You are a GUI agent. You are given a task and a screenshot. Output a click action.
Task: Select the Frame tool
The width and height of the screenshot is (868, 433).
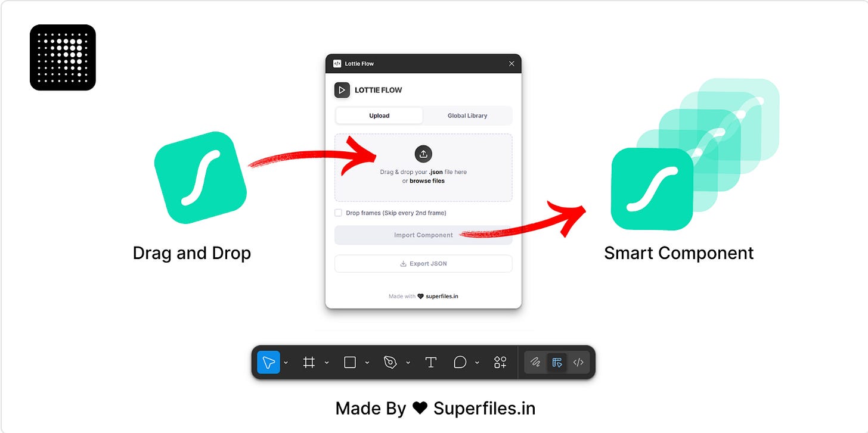pos(309,362)
